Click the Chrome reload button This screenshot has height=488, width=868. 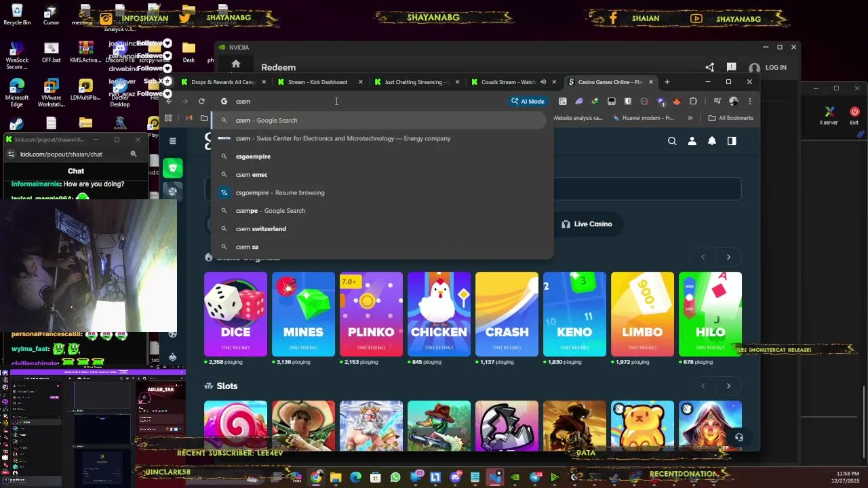tap(201, 101)
